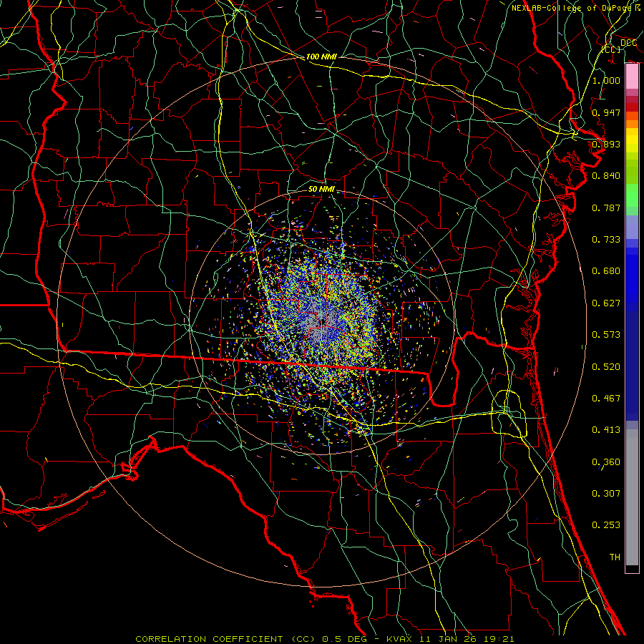Click the Correlation Coefficient KVAX caption
Screen dimensions: 644x644
pos(324,639)
